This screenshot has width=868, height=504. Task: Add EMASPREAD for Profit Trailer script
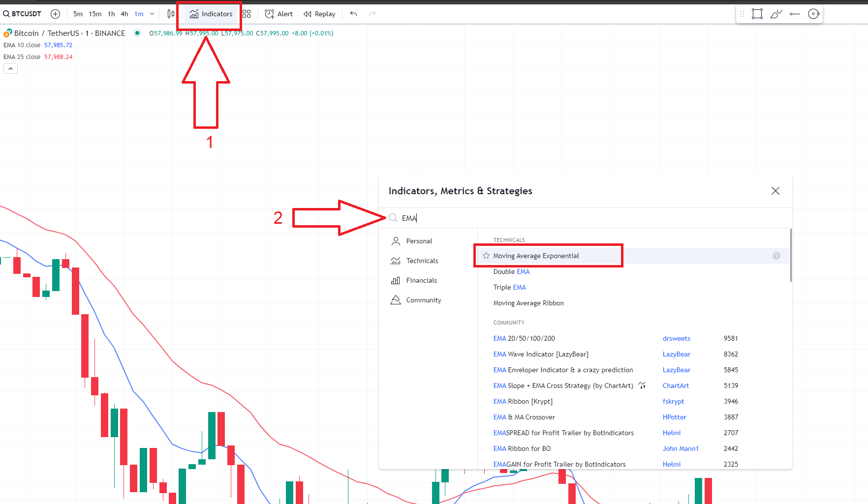tap(563, 433)
